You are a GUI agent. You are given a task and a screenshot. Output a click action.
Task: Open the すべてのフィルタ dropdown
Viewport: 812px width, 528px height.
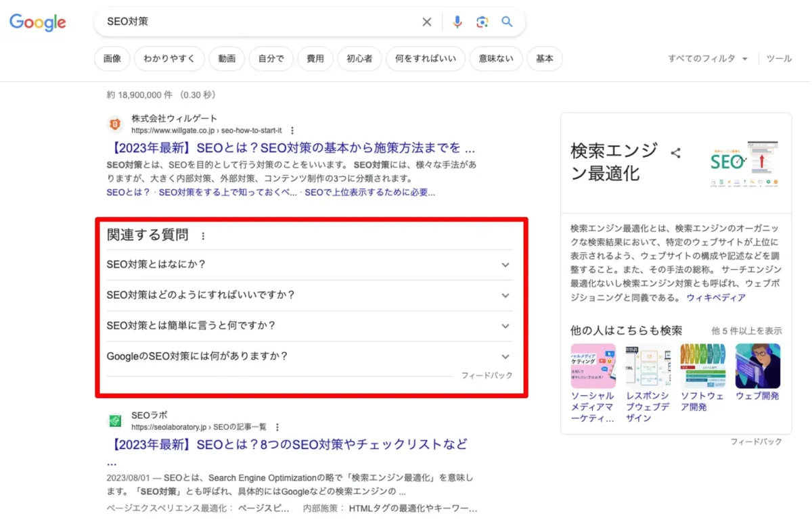[x=708, y=59]
